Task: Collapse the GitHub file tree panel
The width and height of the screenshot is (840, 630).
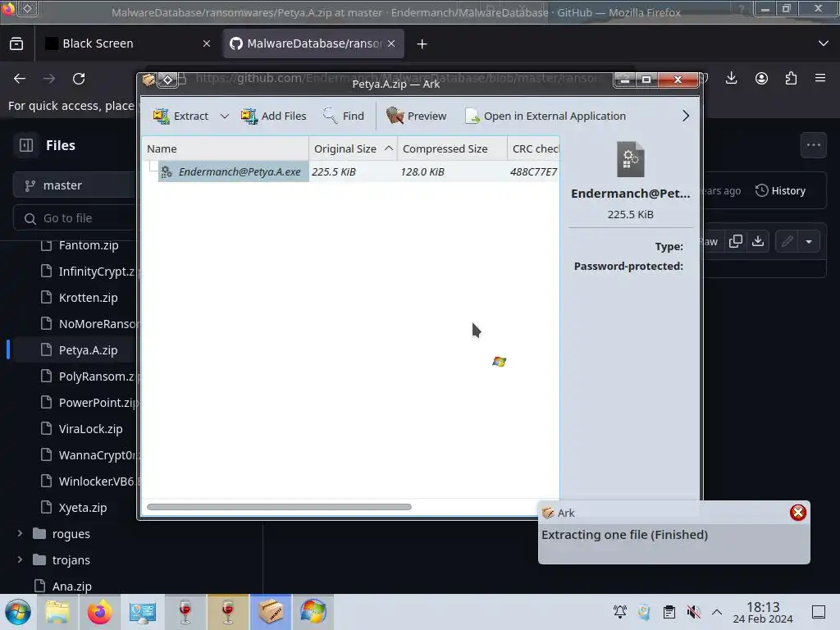Action: [26, 145]
